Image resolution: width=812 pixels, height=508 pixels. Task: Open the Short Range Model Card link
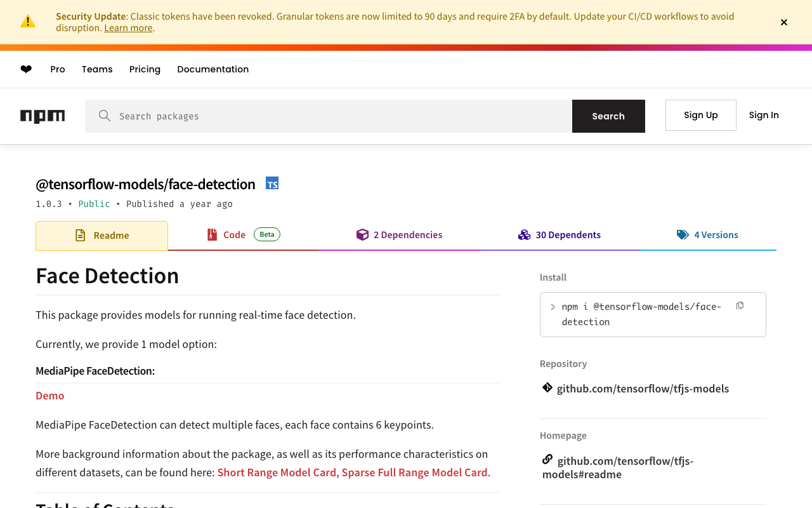(277, 472)
